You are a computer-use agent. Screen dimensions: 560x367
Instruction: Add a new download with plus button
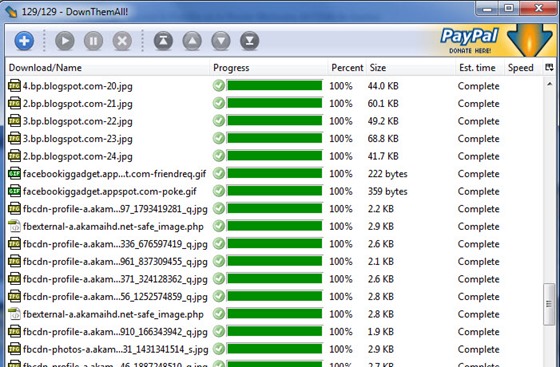click(x=24, y=41)
